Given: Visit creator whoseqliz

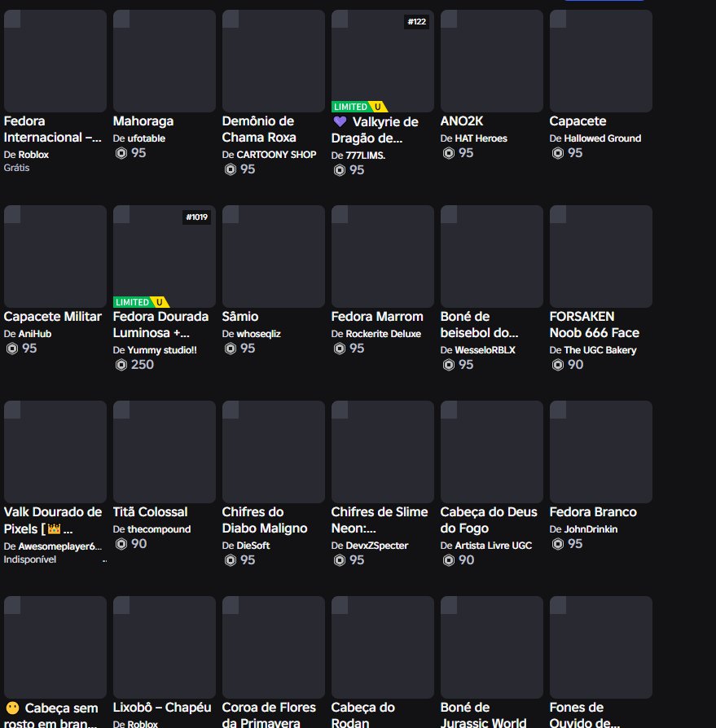Looking at the screenshot, I should (x=259, y=334).
